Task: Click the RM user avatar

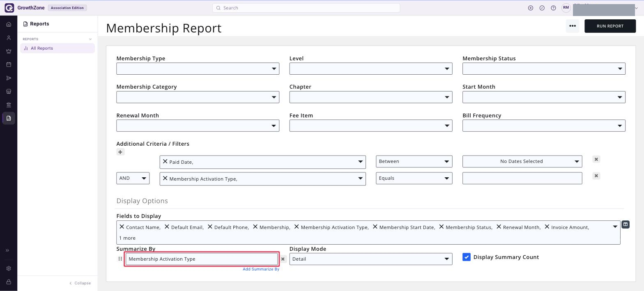Action: (566, 8)
